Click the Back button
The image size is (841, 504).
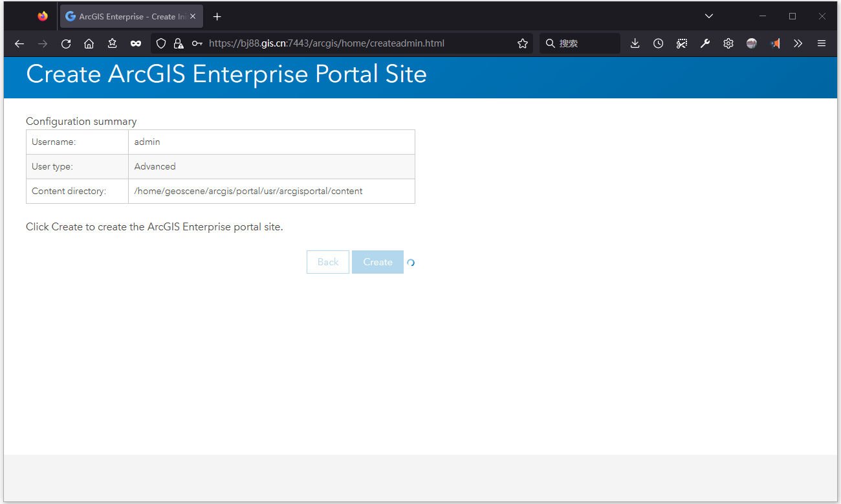328,262
